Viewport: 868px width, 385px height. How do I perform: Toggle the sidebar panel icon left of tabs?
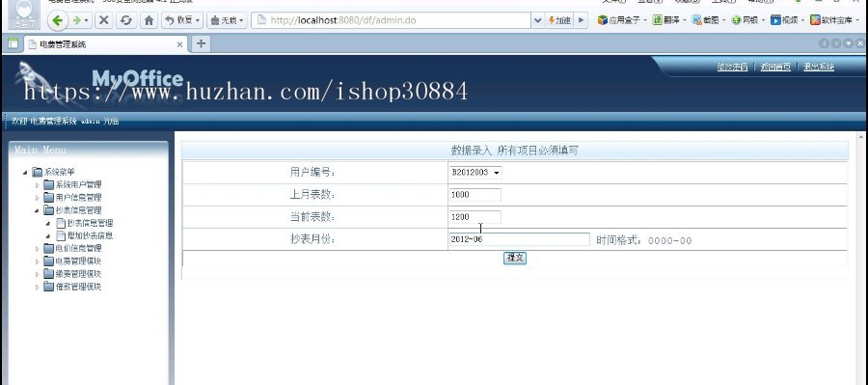(x=13, y=43)
